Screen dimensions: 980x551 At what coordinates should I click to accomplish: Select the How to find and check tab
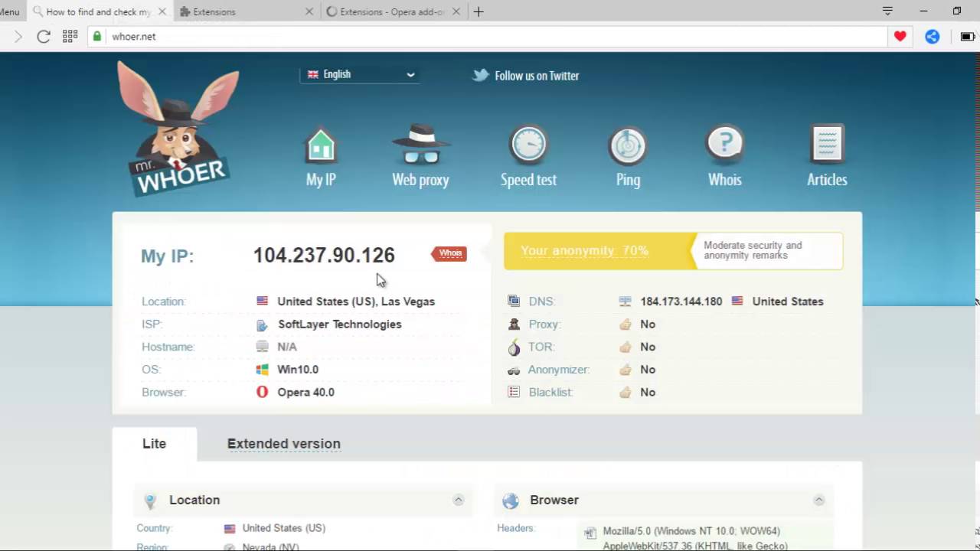click(98, 11)
